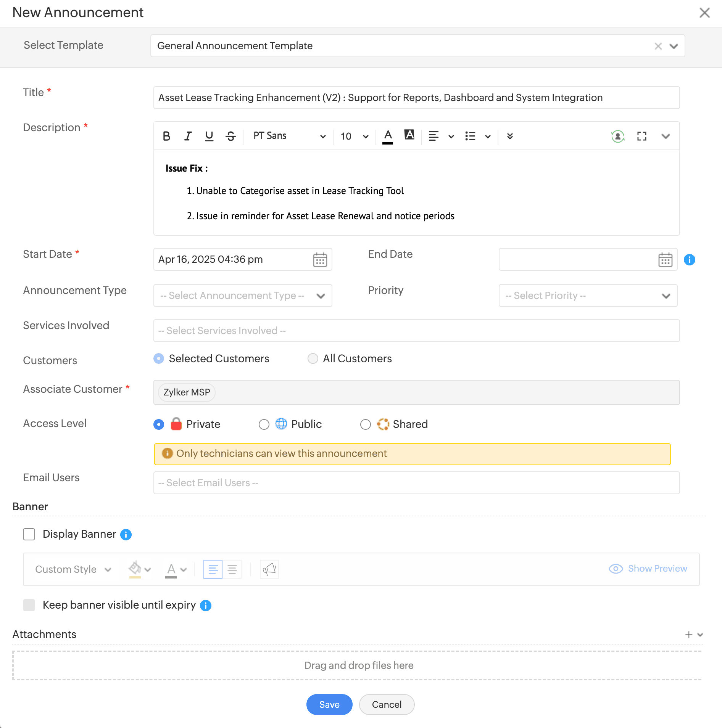722x728 pixels.
Task: Expand the Select Priority dropdown
Action: coord(588,296)
